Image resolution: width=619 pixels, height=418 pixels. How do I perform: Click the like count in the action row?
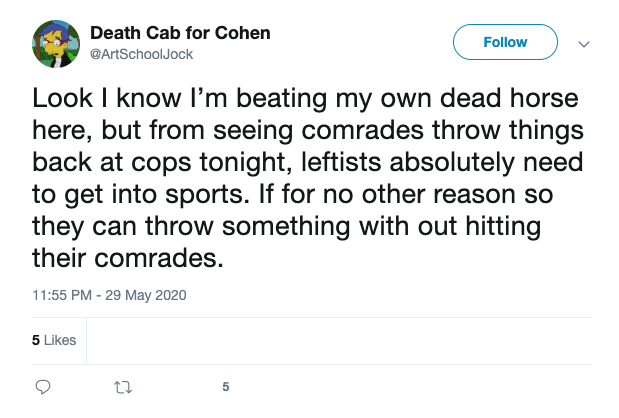point(226,386)
